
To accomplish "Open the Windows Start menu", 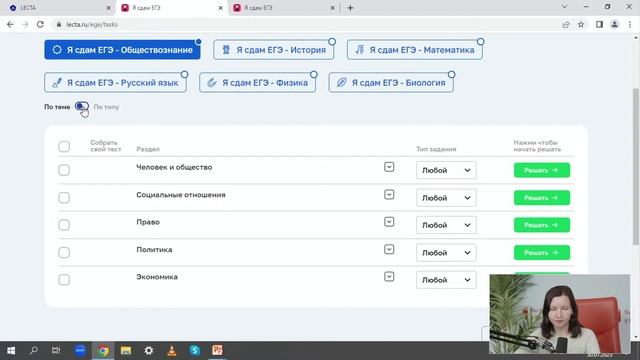I will 11,350.
